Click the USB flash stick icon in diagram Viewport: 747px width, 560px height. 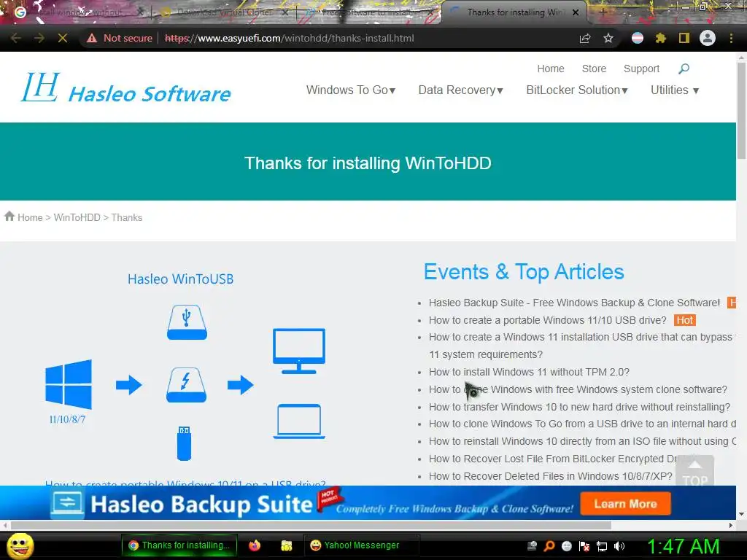click(185, 443)
